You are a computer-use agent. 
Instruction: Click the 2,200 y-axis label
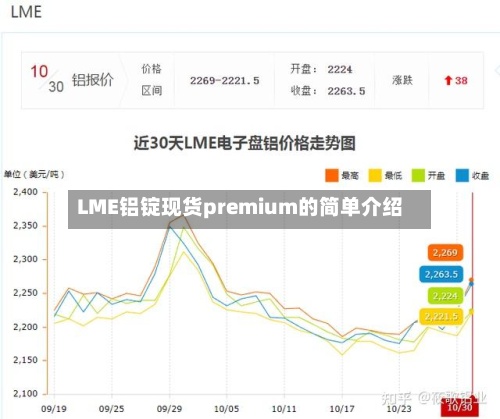(x=25, y=327)
